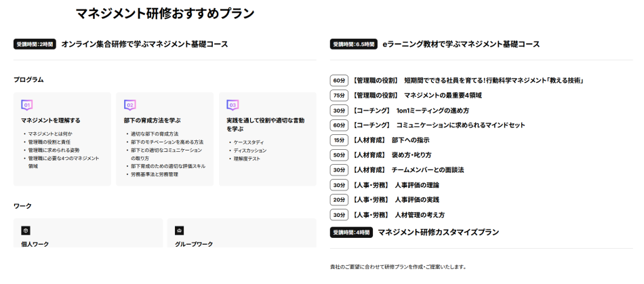Click the 受講時間:2時間 badge

[x=35, y=44]
